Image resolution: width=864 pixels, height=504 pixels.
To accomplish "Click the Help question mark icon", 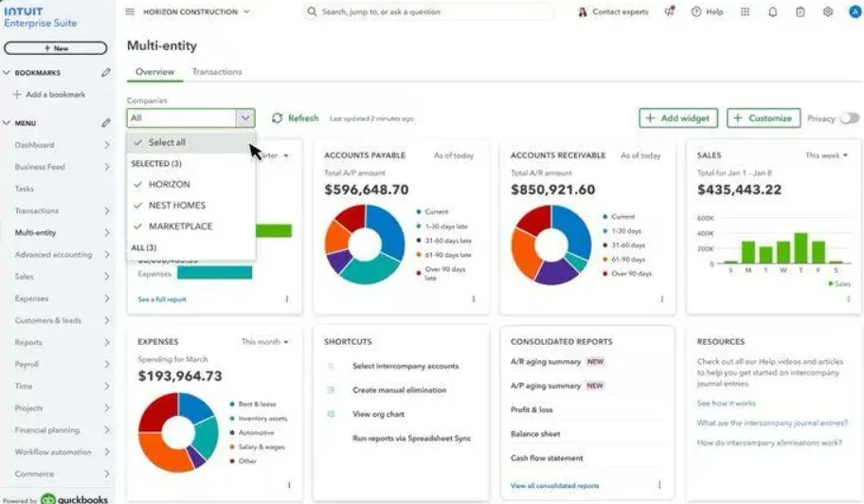I will 696,11.
